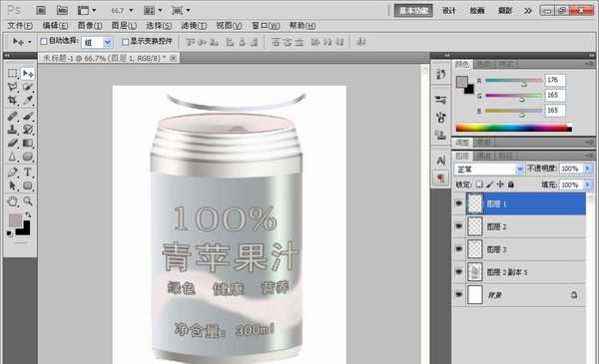Reset default foreground and background colors
The width and height of the screenshot is (599, 364).
click(10, 233)
